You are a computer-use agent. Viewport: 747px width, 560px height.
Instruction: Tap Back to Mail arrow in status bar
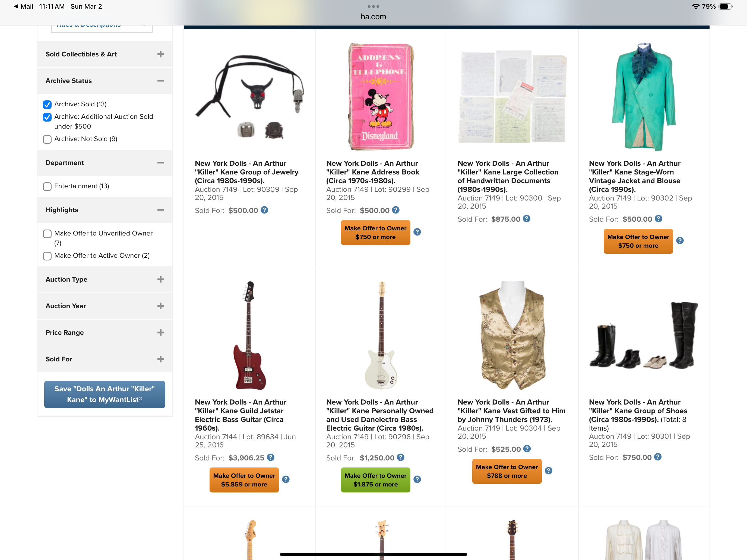tap(16, 7)
